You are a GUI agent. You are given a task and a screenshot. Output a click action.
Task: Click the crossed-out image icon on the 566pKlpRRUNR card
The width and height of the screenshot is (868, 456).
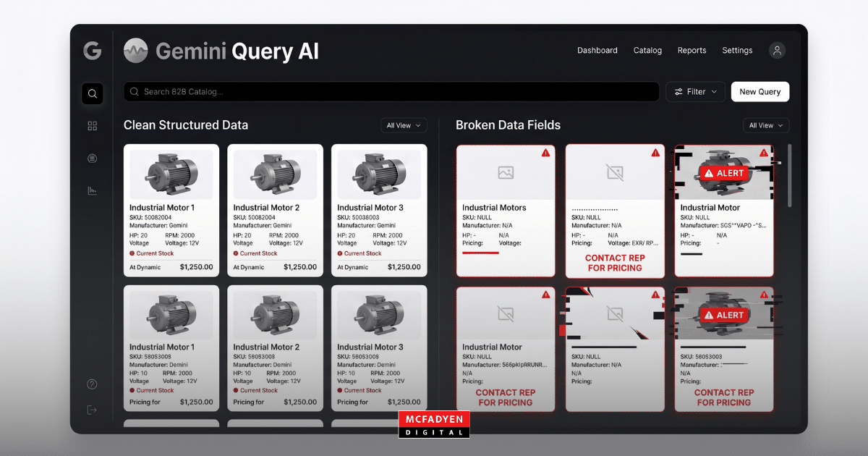click(506, 314)
